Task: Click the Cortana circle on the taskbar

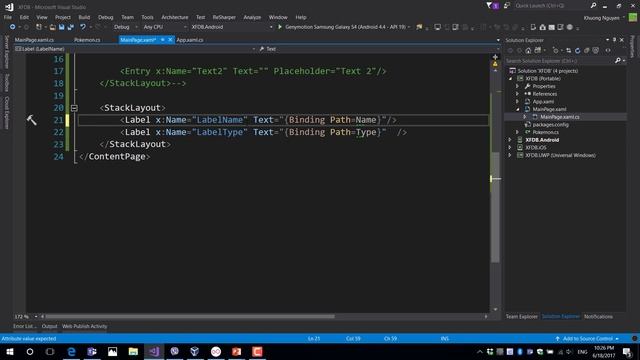Action: coord(30,351)
